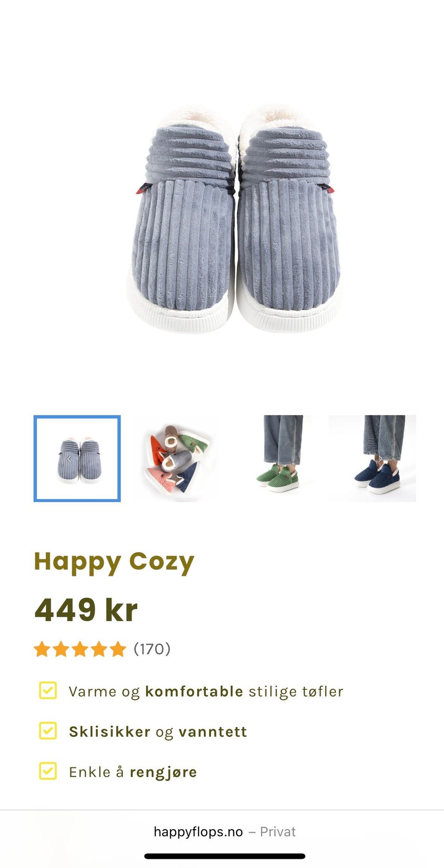Image resolution: width=444 pixels, height=868 pixels.
Task: Show the navy blue slippers thumbnail
Action: pos(372,459)
